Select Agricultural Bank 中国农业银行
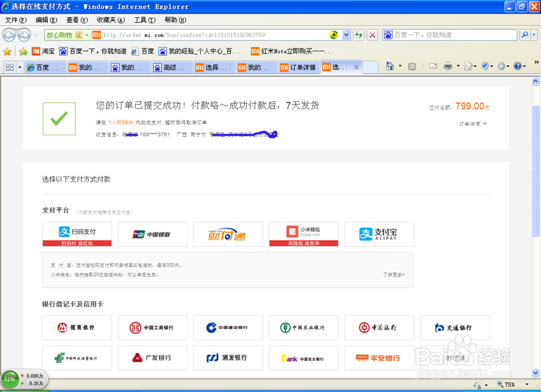The image size is (541, 392). point(304,328)
